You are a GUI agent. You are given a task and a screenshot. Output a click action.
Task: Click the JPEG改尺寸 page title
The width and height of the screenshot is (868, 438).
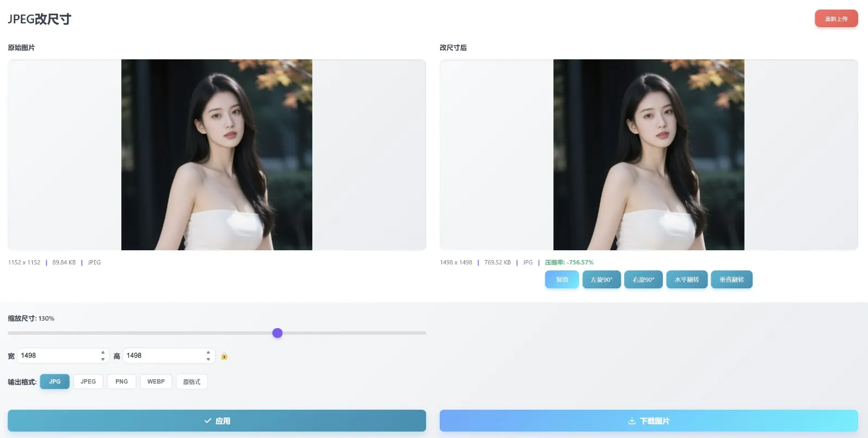pyautogui.click(x=40, y=19)
